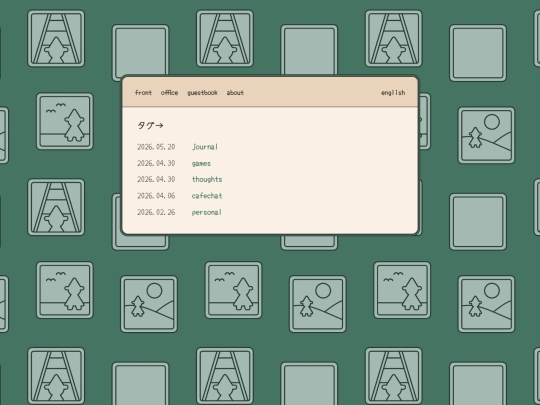The image size is (540, 405).
Task: Open the guestbook page
Action: click(x=202, y=93)
